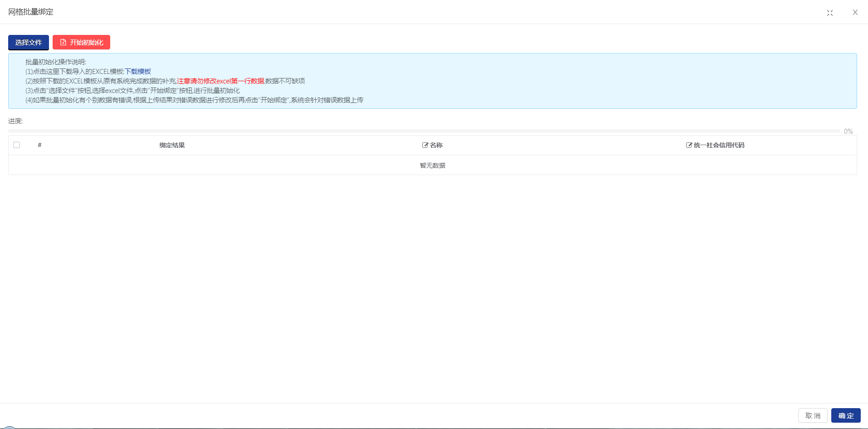
Task: Click the 进度 label
Action: 15,121
